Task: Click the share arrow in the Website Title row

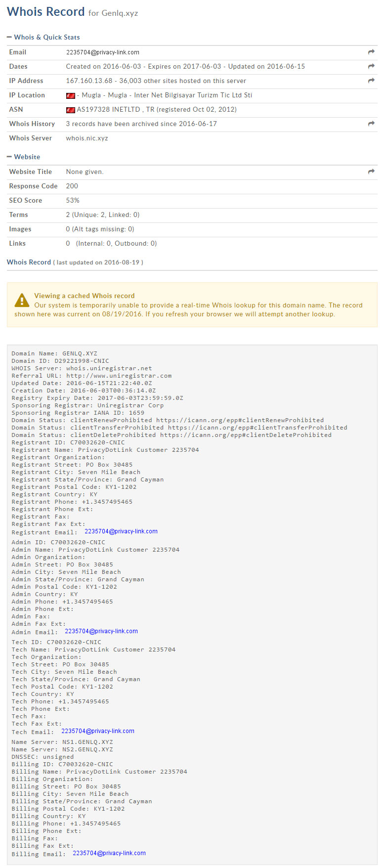Action: [371, 172]
